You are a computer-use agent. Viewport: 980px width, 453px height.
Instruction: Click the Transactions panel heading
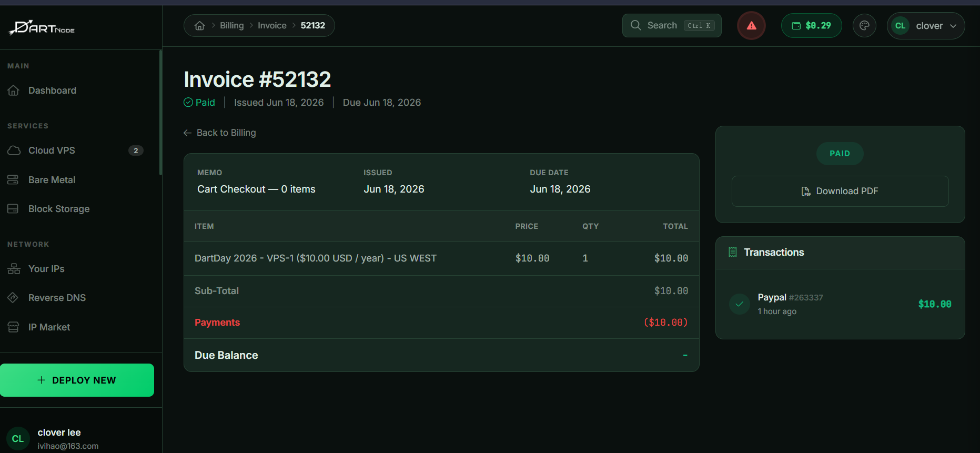tap(774, 253)
